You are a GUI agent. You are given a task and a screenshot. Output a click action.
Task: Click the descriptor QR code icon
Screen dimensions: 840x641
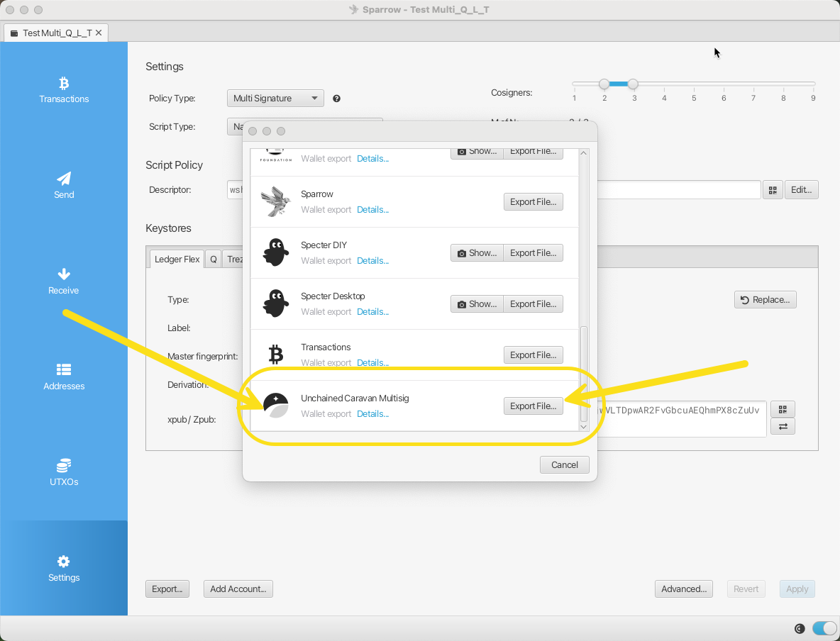773,190
